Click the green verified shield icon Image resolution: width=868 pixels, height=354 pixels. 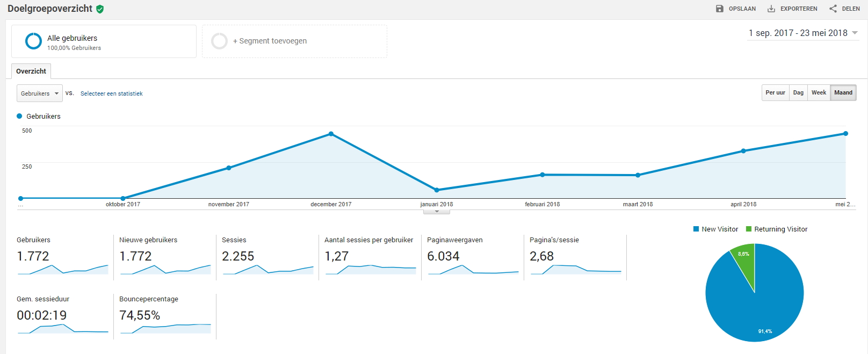(100, 9)
